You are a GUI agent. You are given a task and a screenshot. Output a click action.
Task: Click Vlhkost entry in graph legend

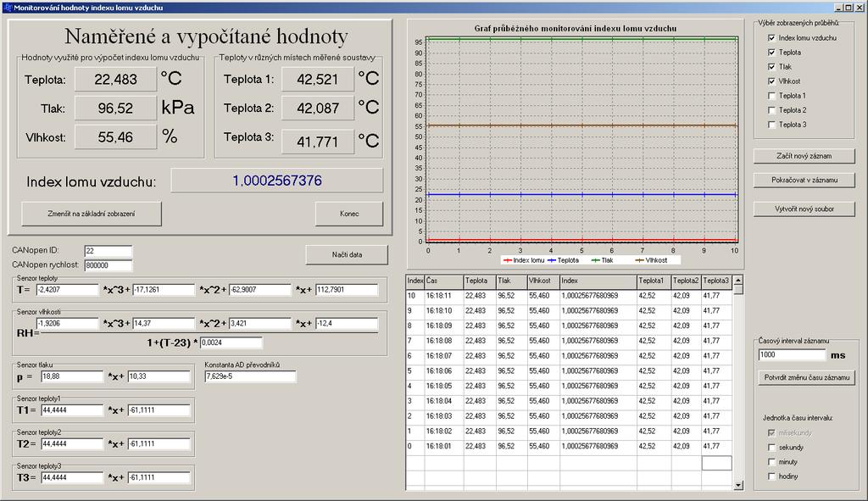point(651,260)
